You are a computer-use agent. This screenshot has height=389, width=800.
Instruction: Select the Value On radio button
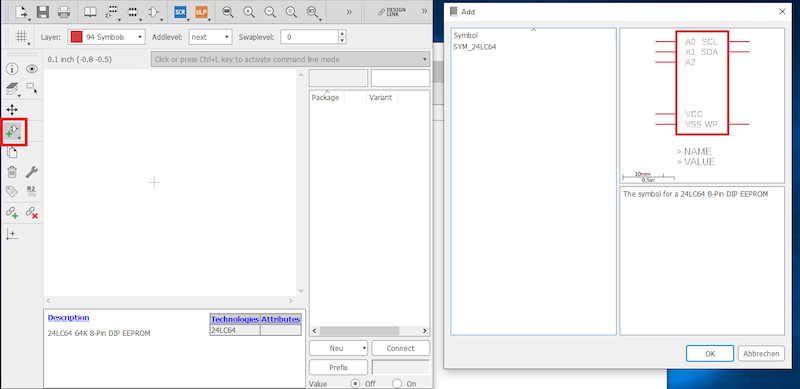coord(396,383)
